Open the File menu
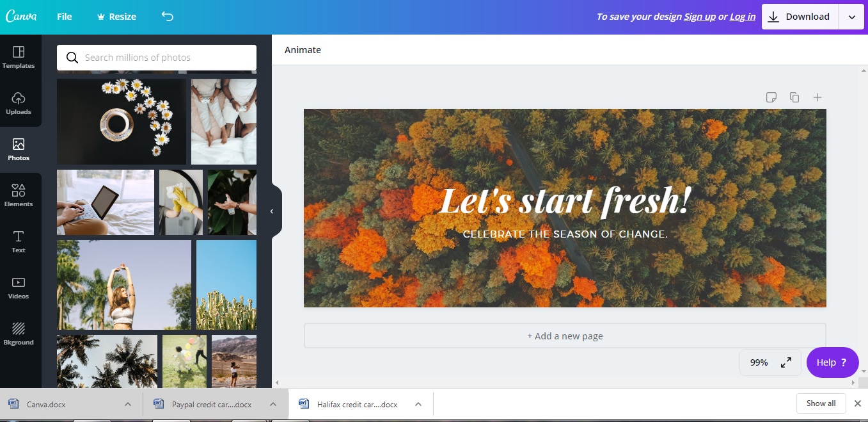868x422 pixels. pyautogui.click(x=64, y=17)
